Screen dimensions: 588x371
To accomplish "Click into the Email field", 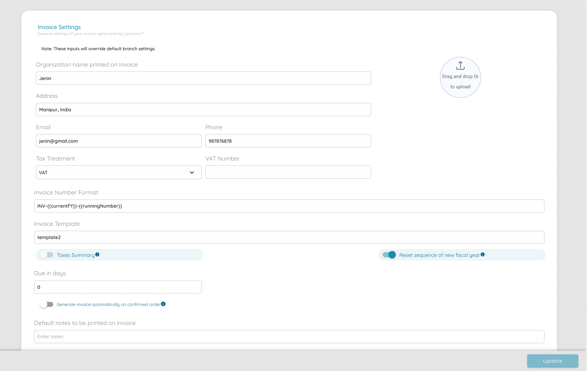I will point(119,141).
